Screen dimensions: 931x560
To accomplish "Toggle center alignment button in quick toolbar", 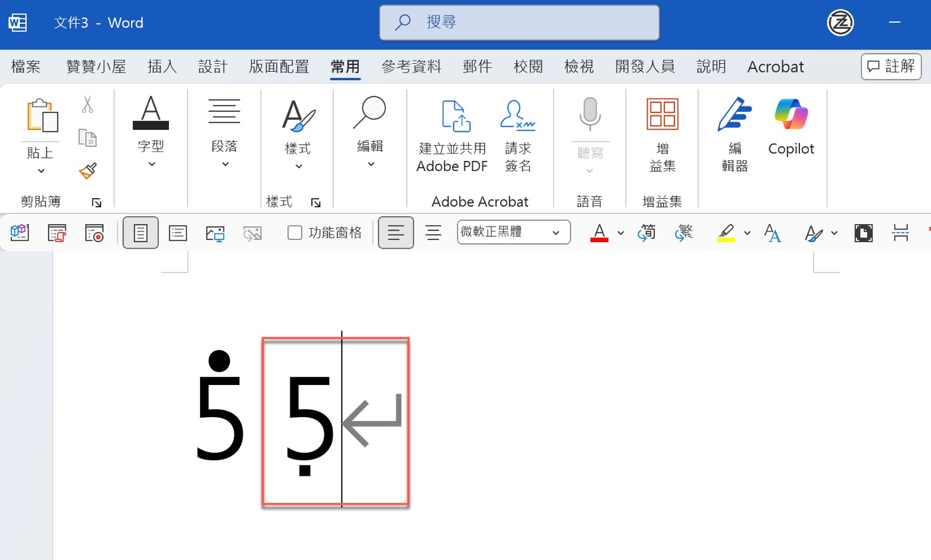I will click(434, 233).
